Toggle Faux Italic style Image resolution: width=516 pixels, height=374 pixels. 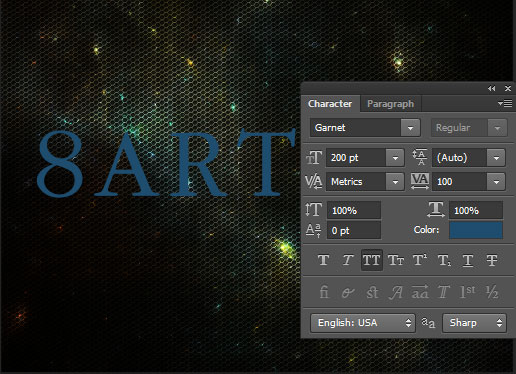347,260
